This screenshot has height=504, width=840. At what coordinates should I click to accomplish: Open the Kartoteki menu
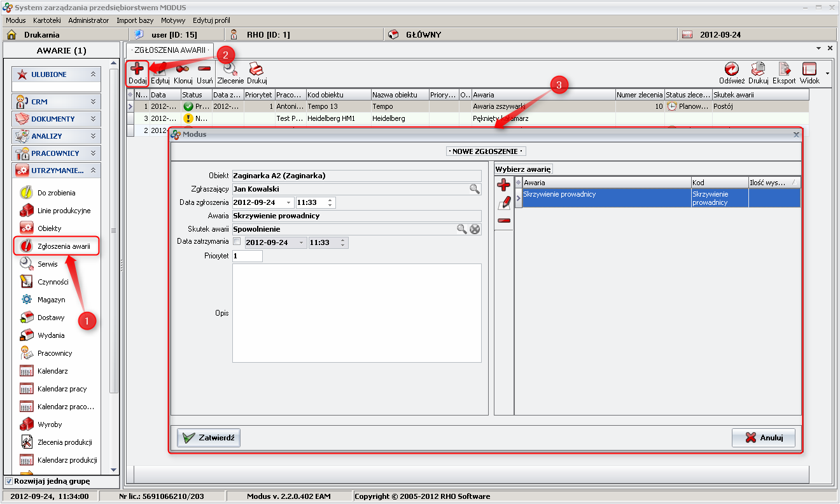[x=46, y=20]
